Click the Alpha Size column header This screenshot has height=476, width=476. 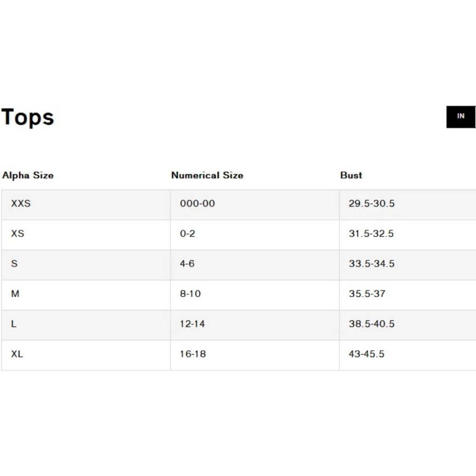(x=28, y=176)
